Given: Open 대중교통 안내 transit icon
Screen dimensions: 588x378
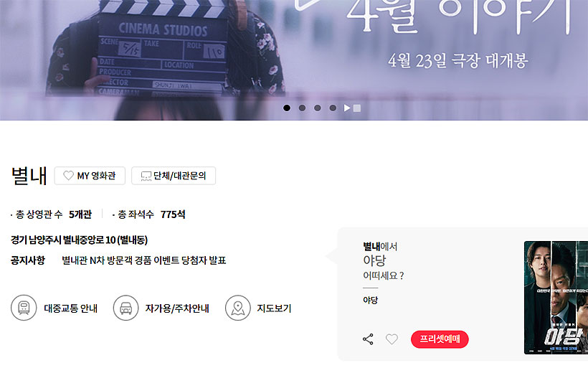Looking at the screenshot, I should click(x=24, y=308).
